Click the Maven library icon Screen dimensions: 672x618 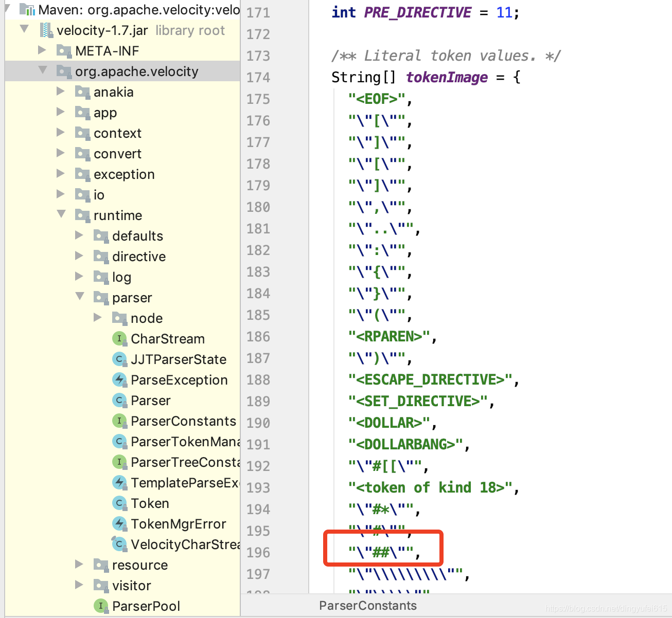click(x=27, y=10)
